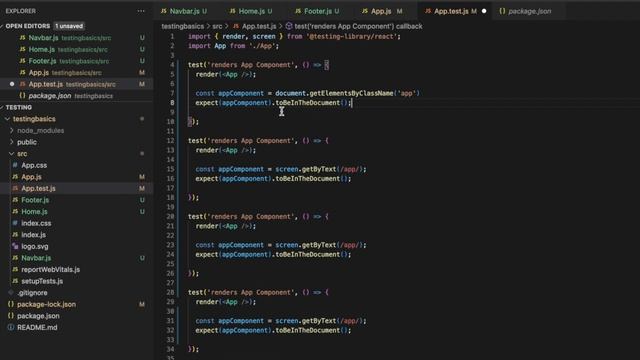
Task: Click the JS icon on Navbar.js tab
Action: [x=164, y=11]
